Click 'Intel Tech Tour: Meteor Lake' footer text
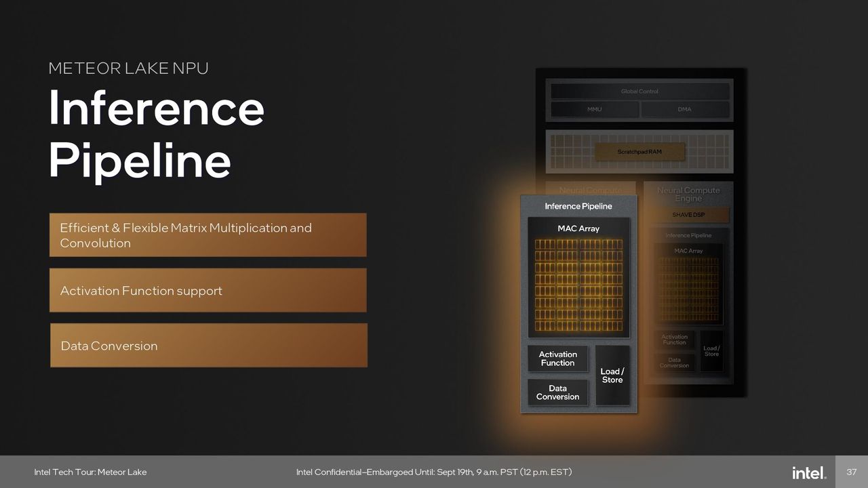 click(90, 472)
